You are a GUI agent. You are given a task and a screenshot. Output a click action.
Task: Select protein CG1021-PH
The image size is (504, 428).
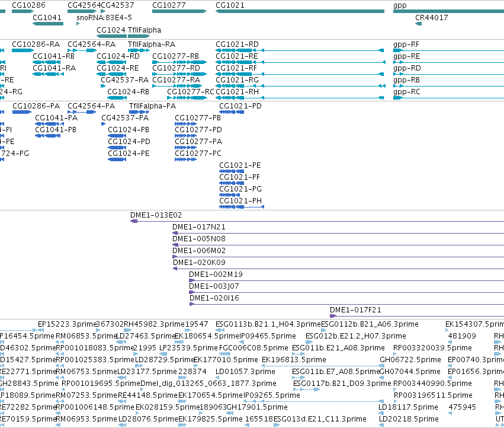click(240, 202)
